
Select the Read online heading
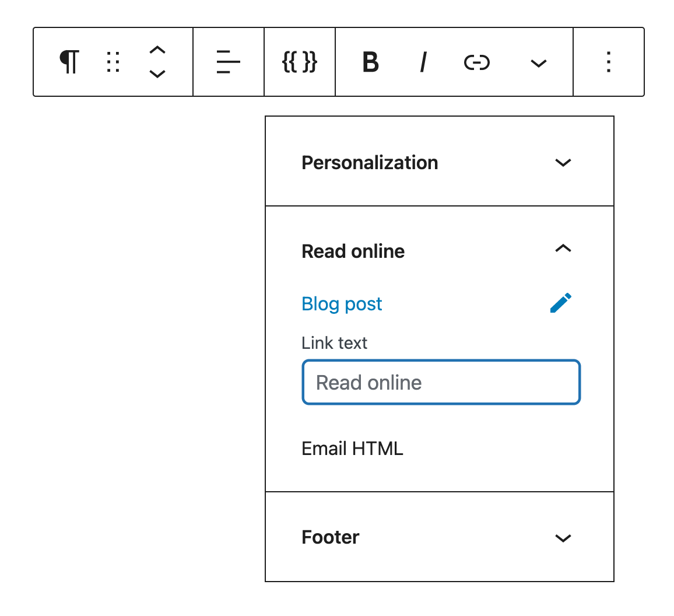353,251
